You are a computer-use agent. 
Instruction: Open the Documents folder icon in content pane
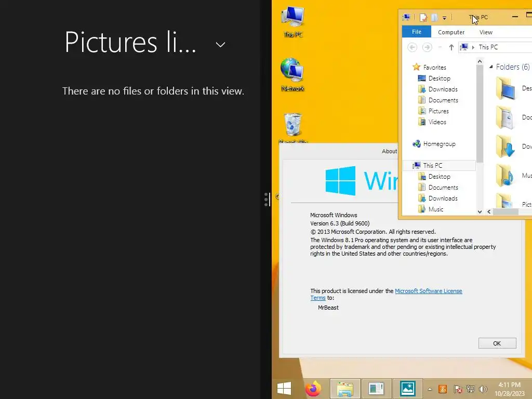pos(505,117)
